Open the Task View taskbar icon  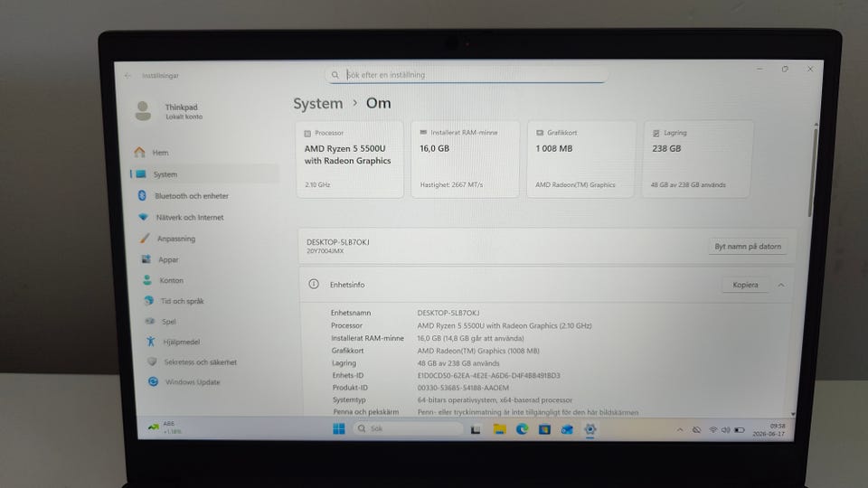(475, 429)
